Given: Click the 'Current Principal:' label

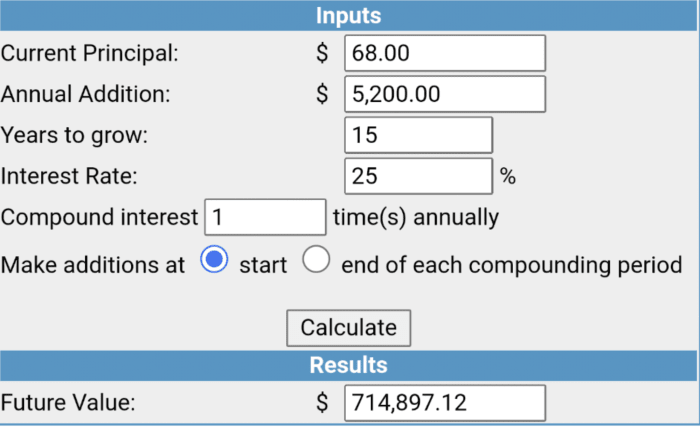Looking at the screenshot, I should pyautogui.click(x=89, y=54).
